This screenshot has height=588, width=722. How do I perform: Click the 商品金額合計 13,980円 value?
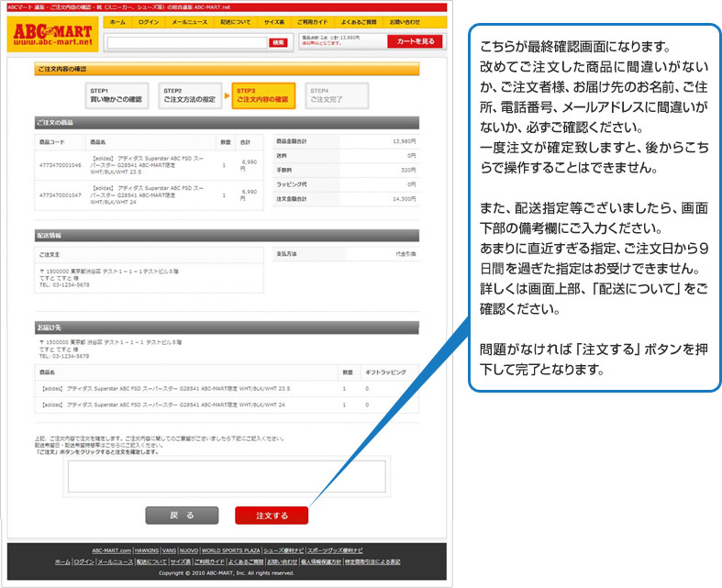pos(405,141)
